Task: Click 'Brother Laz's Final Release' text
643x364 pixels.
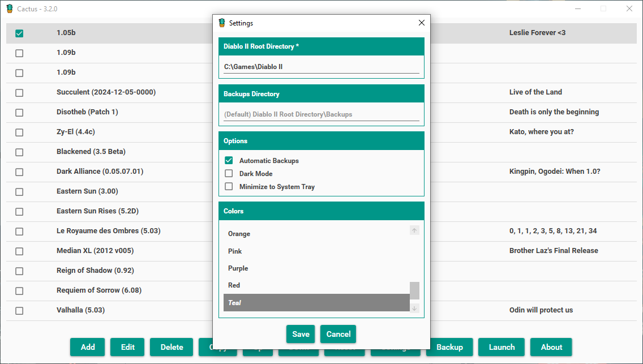Action: tap(554, 250)
